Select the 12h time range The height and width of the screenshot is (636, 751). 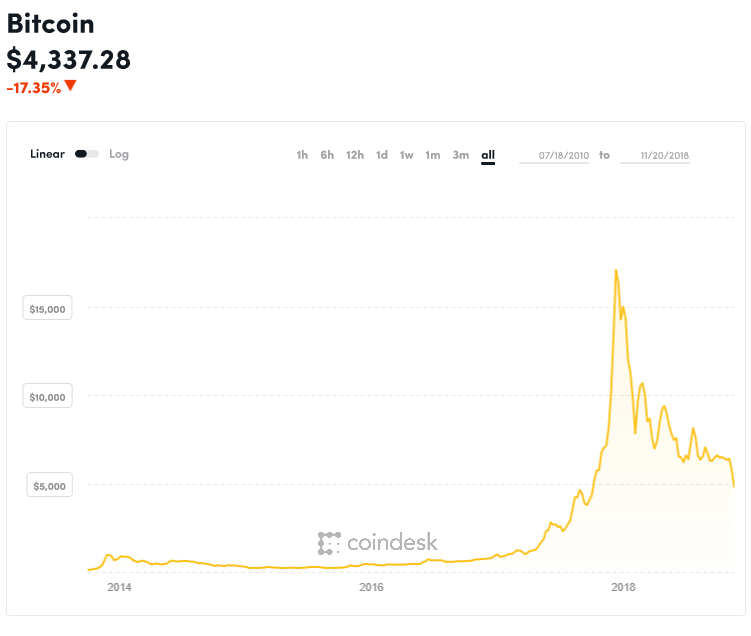tap(355, 155)
